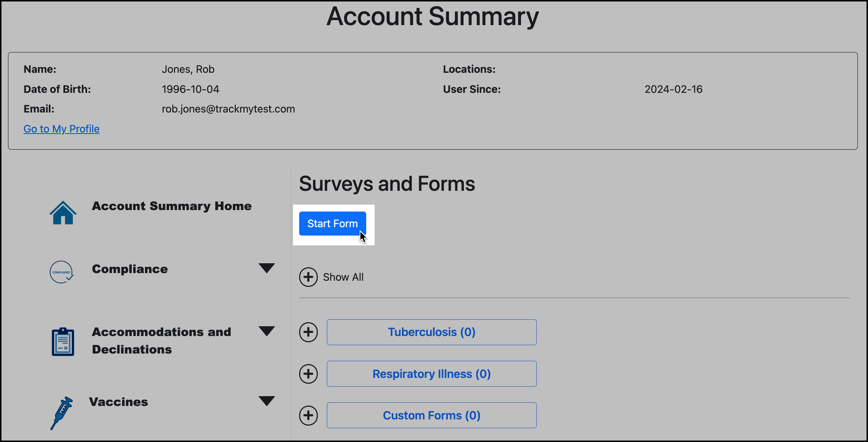Click the home icon in sidebar
868x442 pixels.
tap(63, 213)
